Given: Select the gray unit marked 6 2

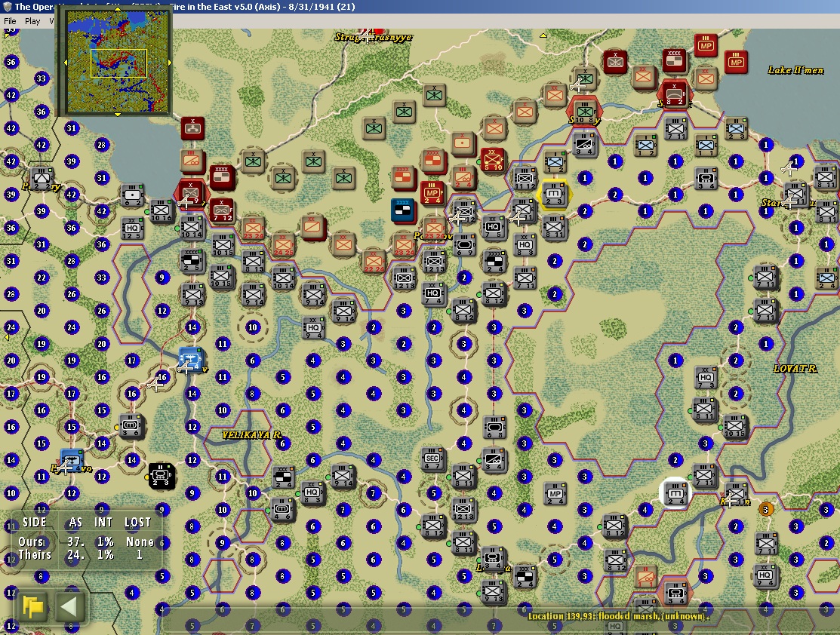Looking at the screenshot, I should pos(132,195).
